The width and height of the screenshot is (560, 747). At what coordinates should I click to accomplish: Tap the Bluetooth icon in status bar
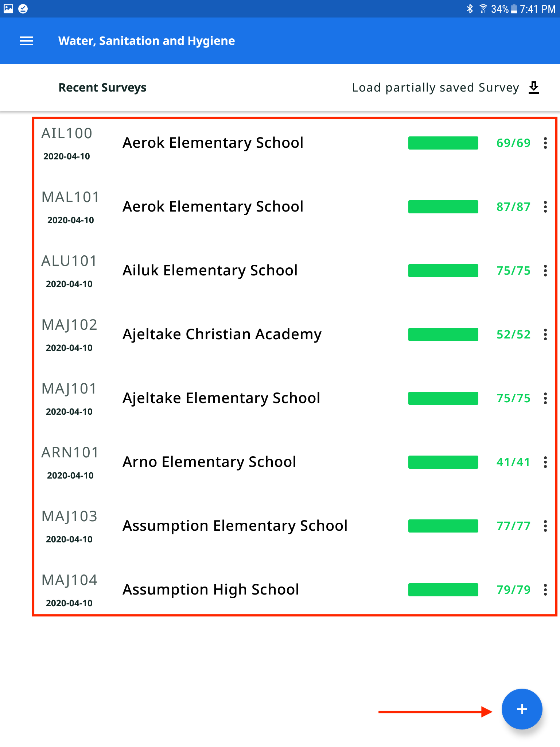470,9
